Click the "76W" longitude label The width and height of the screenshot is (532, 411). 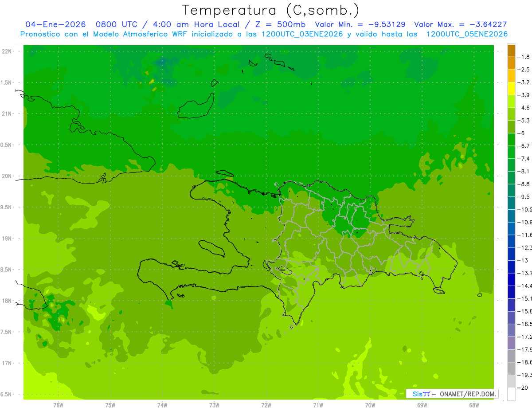tap(58, 405)
